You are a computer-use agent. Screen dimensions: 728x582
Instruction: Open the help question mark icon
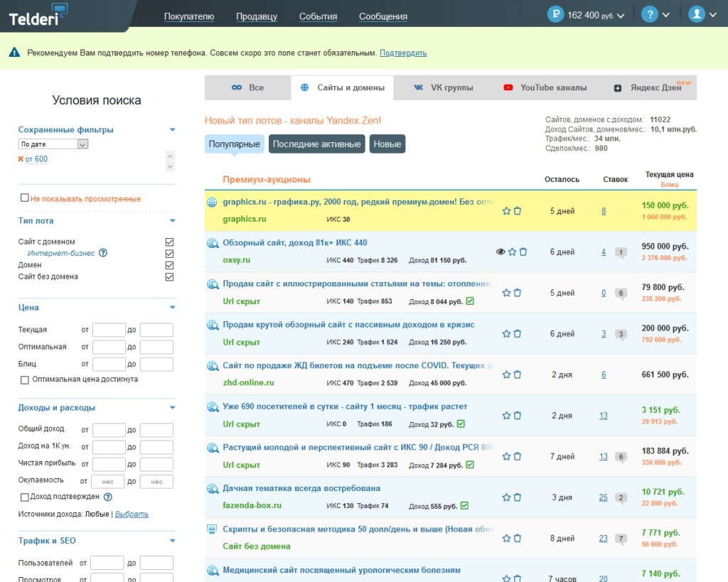click(x=650, y=14)
